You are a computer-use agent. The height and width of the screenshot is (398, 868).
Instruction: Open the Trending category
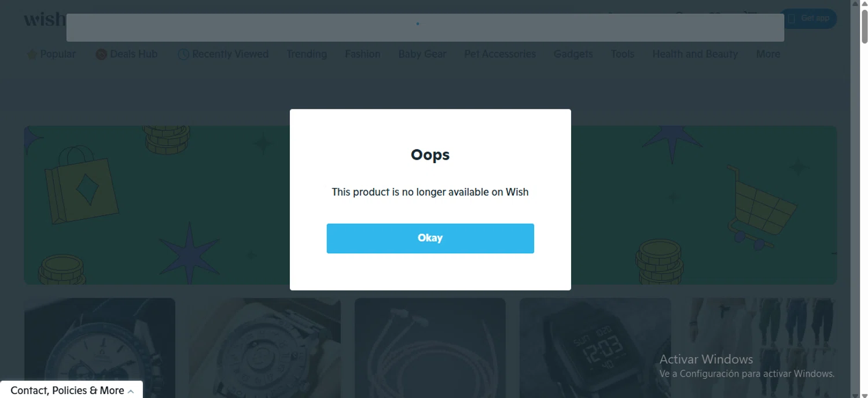[307, 54]
